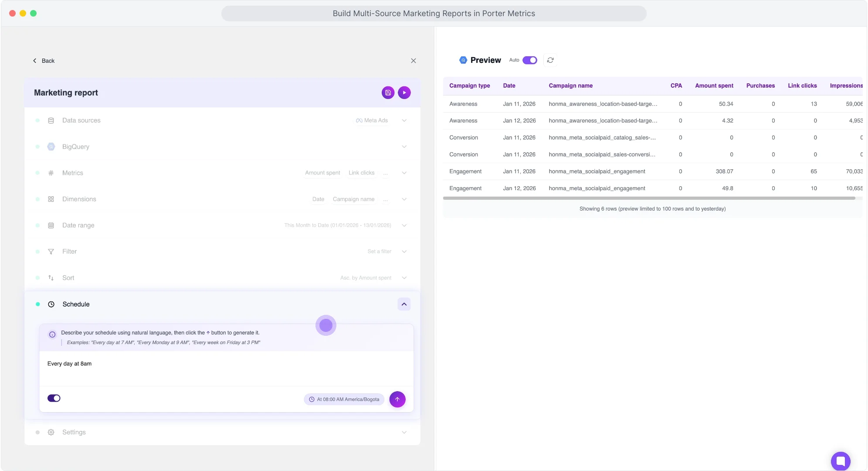Click the Schedule clock icon
868x471 pixels.
click(51, 304)
